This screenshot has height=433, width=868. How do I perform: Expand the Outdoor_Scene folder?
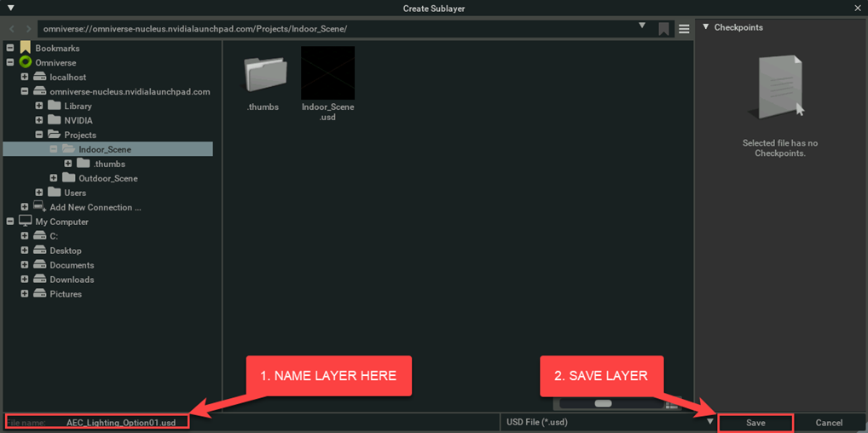[54, 178]
